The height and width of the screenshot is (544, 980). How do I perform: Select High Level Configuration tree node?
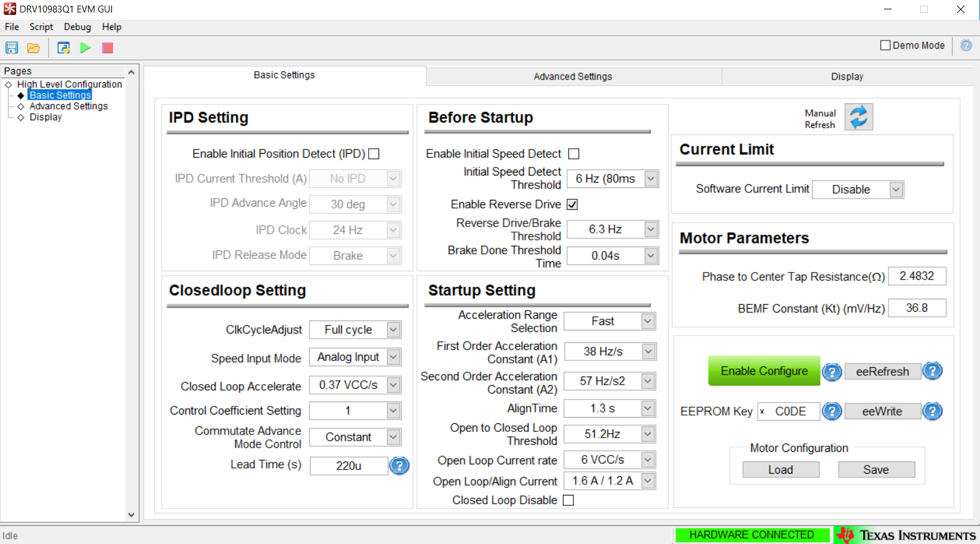(69, 84)
